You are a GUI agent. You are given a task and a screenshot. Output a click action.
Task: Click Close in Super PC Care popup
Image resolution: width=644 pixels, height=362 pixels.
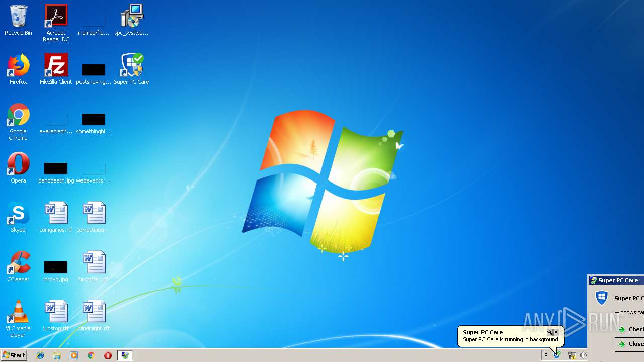630,344
